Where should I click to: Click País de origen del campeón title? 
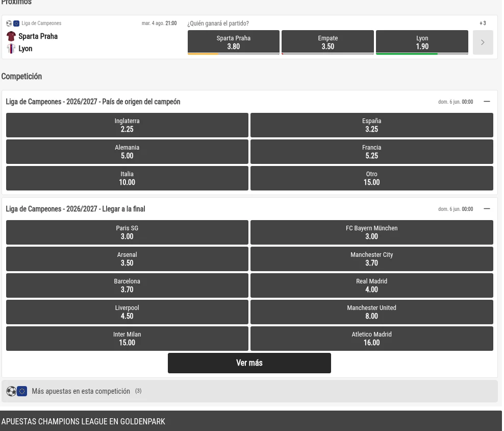click(93, 102)
